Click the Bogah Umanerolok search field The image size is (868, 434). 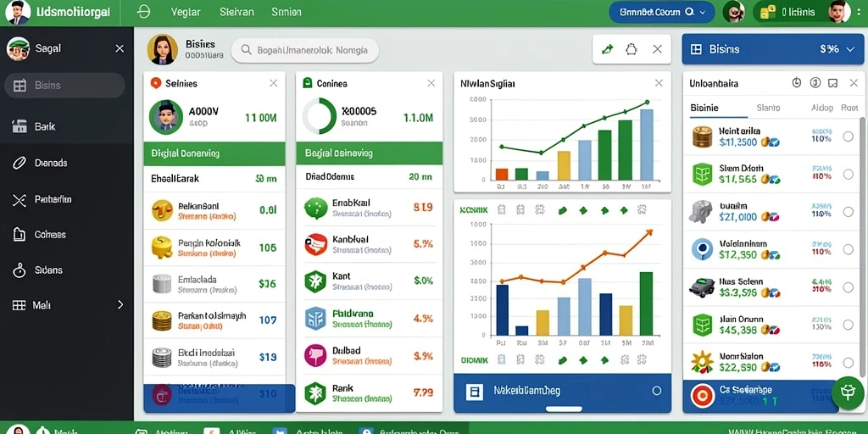(x=305, y=50)
